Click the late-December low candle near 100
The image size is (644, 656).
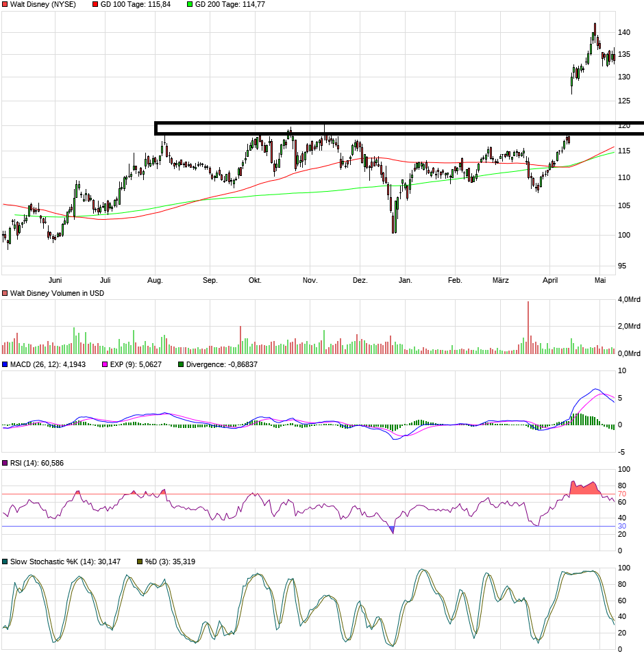point(394,222)
